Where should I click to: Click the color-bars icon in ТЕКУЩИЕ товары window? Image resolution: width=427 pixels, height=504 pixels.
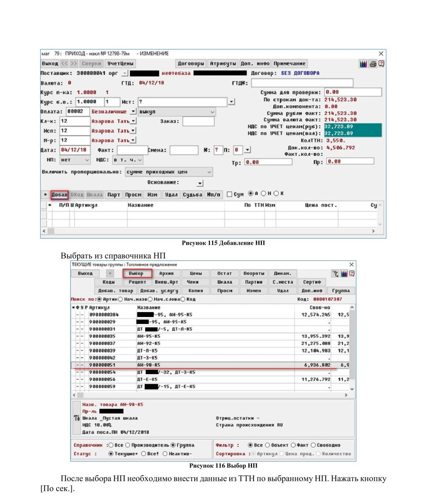tap(344, 274)
